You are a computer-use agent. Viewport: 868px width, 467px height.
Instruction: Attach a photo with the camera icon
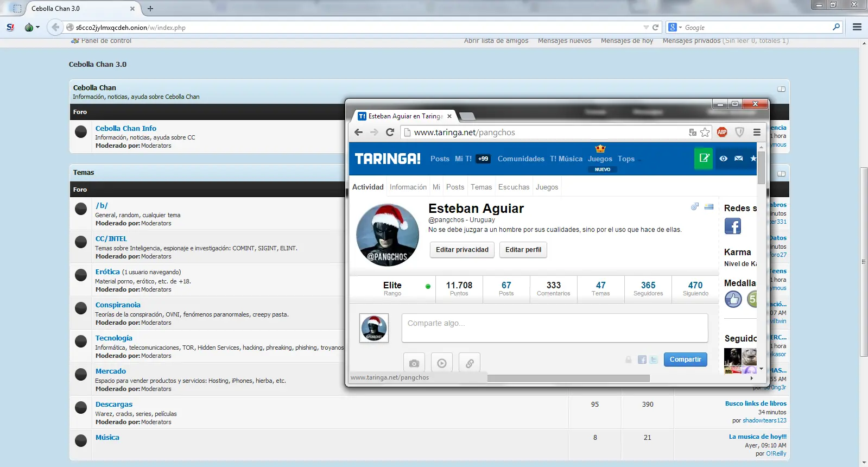point(414,363)
